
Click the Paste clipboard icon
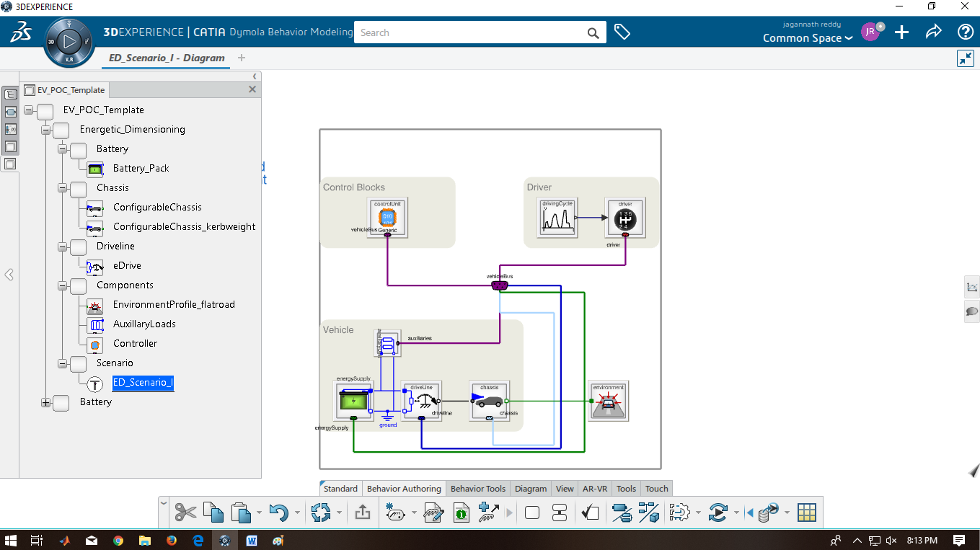pos(240,513)
